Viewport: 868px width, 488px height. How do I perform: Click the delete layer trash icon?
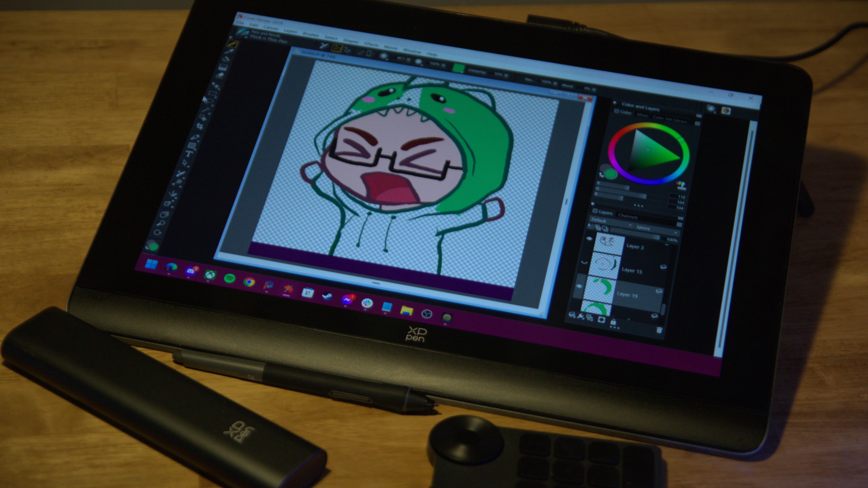pos(660,330)
